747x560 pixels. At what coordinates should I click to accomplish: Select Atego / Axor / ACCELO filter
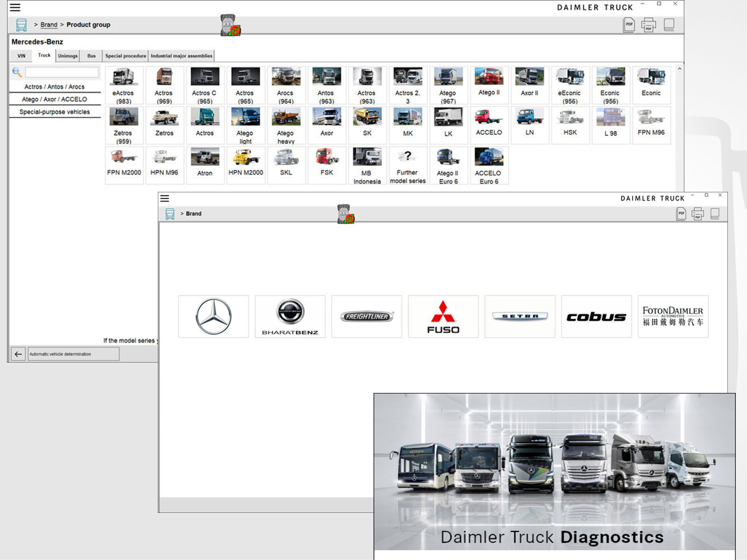(55, 99)
